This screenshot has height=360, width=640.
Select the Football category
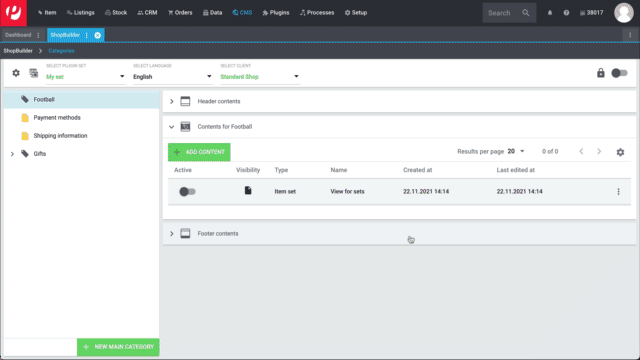click(x=81, y=100)
